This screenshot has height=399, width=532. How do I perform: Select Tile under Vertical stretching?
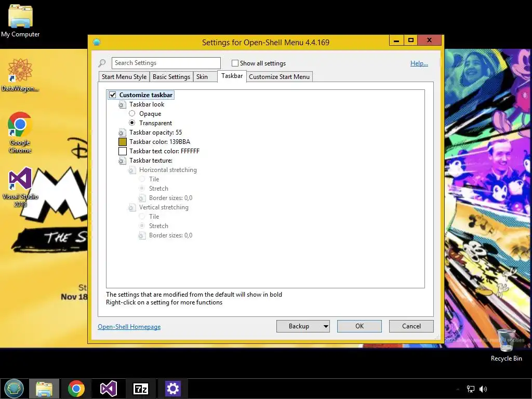[x=142, y=216]
